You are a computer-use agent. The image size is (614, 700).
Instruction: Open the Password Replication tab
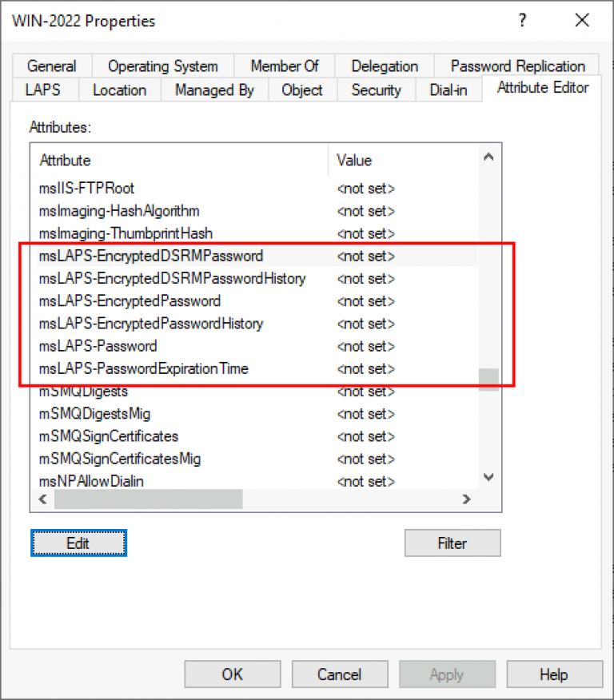(517, 66)
